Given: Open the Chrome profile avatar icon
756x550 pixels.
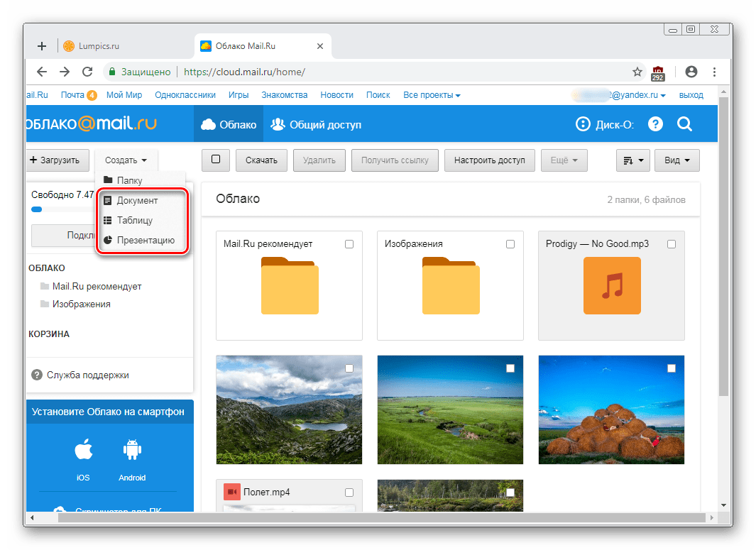Looking at the screenshot, I should pos(691,72).
